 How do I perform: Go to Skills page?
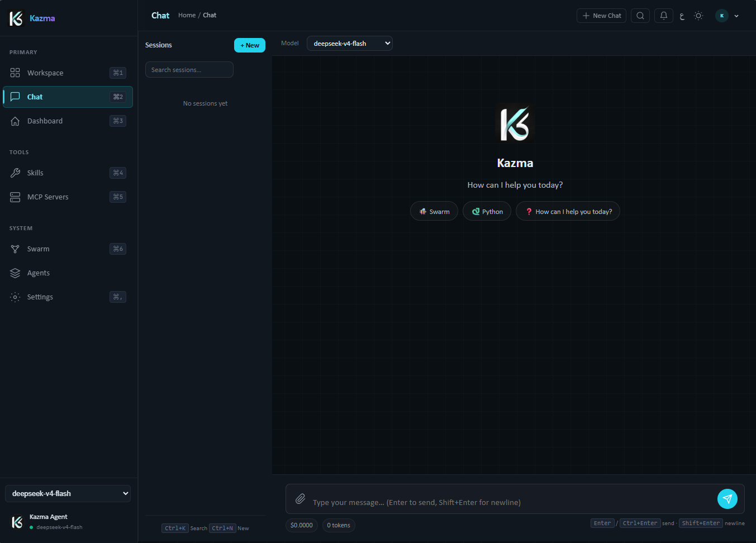[x=68, y=173]
